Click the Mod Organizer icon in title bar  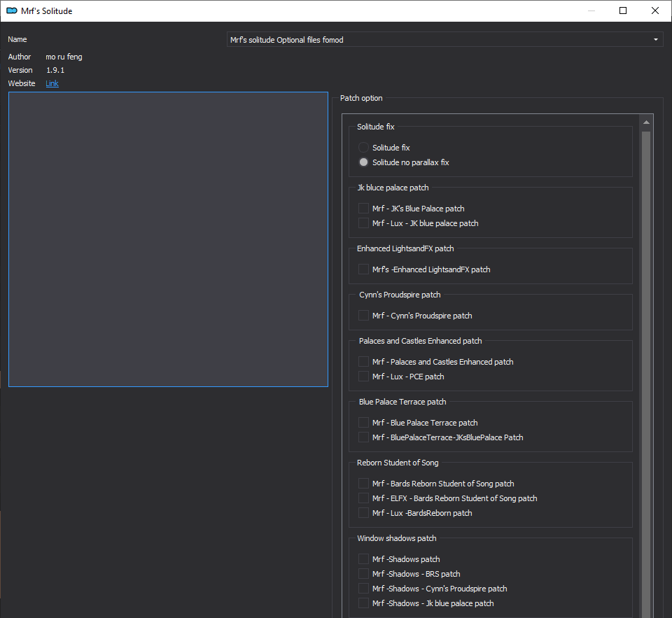coord(12,10)
